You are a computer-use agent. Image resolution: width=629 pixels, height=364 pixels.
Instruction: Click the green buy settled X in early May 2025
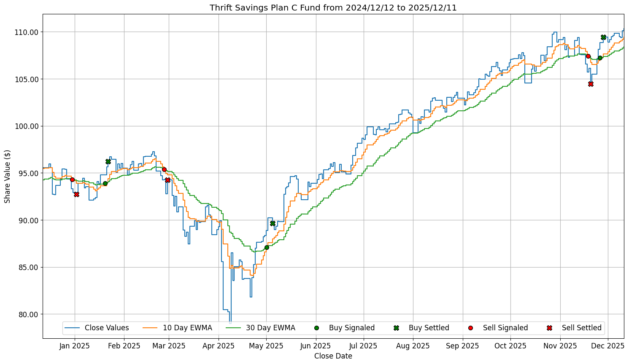(273, 223)
